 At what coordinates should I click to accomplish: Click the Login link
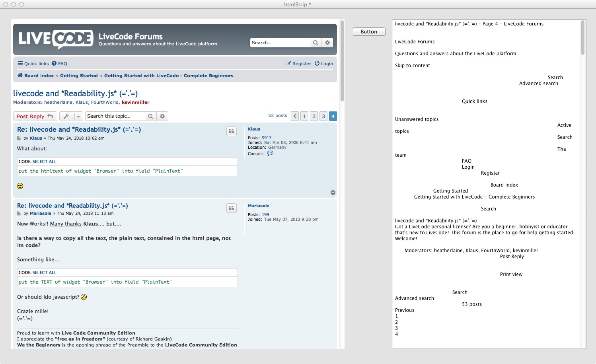[323, 64]
